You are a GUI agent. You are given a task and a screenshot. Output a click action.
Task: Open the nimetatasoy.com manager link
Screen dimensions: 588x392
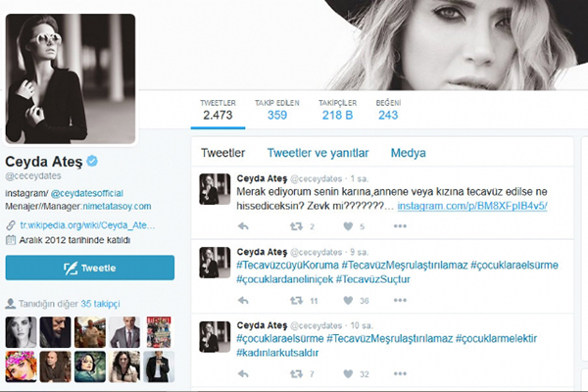(117, 206)
